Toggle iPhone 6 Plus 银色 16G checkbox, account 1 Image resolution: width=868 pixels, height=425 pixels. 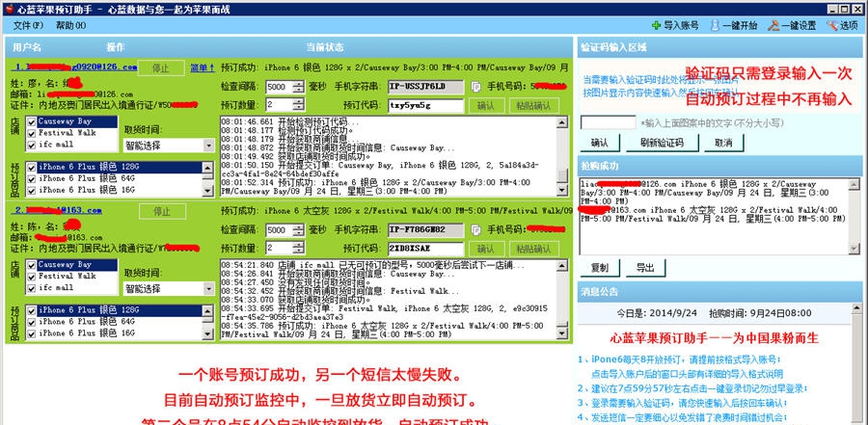32,190
